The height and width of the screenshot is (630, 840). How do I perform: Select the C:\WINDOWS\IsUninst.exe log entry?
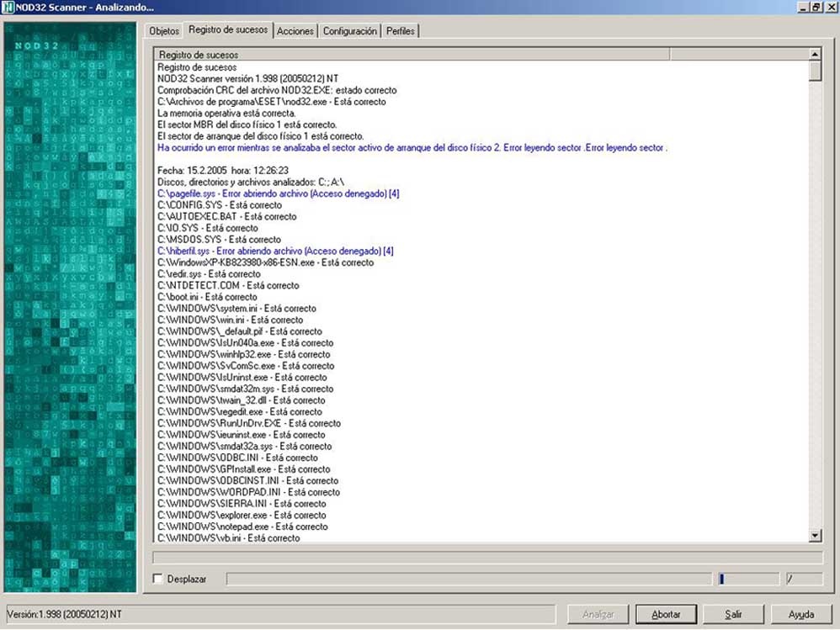click(242, 378)
